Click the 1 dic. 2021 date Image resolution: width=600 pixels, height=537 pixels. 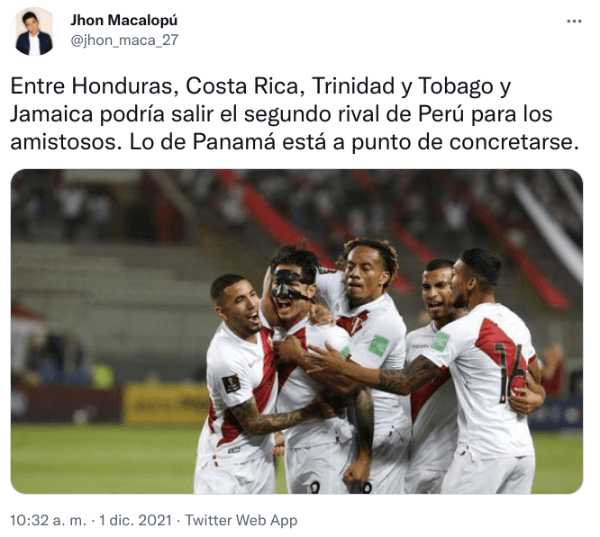tap(135, 520)
